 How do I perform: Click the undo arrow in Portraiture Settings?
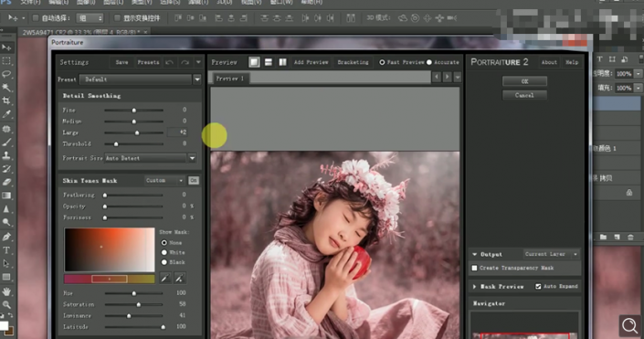pyautogui.click(x=169, y=62)
